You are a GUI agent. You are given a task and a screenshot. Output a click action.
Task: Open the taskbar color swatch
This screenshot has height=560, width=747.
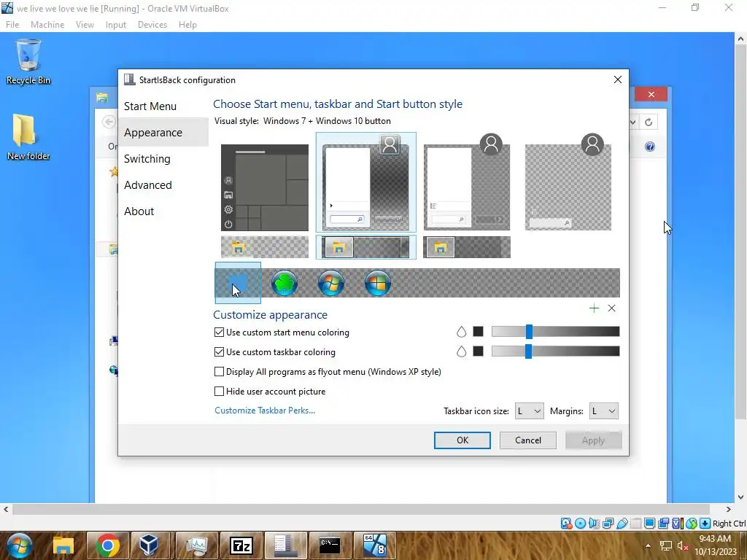tap(479, 351)
